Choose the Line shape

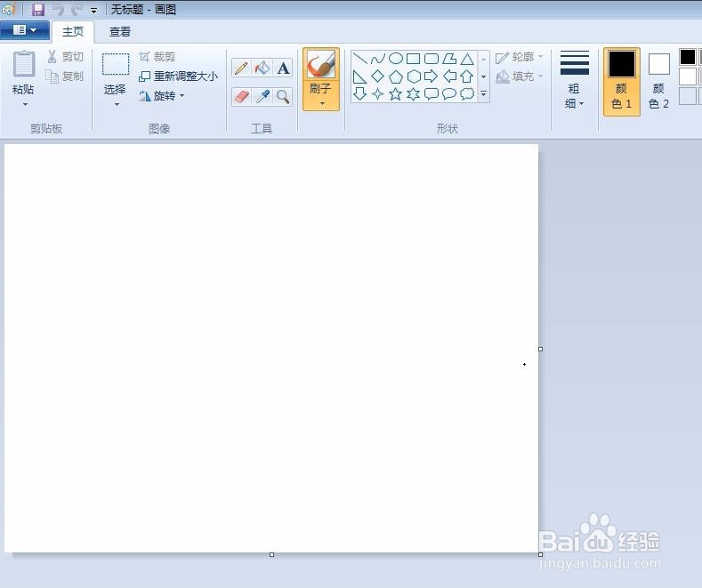point(359,59)
